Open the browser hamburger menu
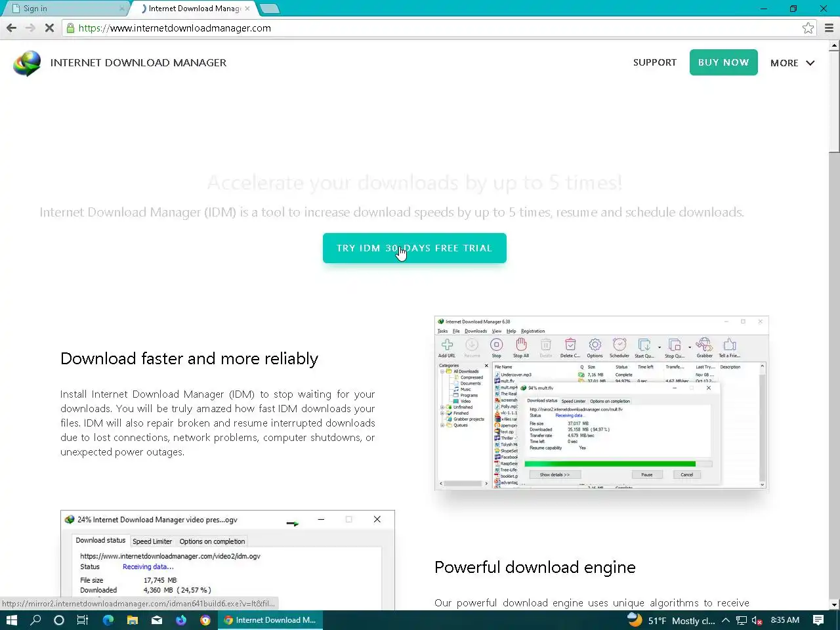The width and height of the screenshot is (840, 630). 829,28
